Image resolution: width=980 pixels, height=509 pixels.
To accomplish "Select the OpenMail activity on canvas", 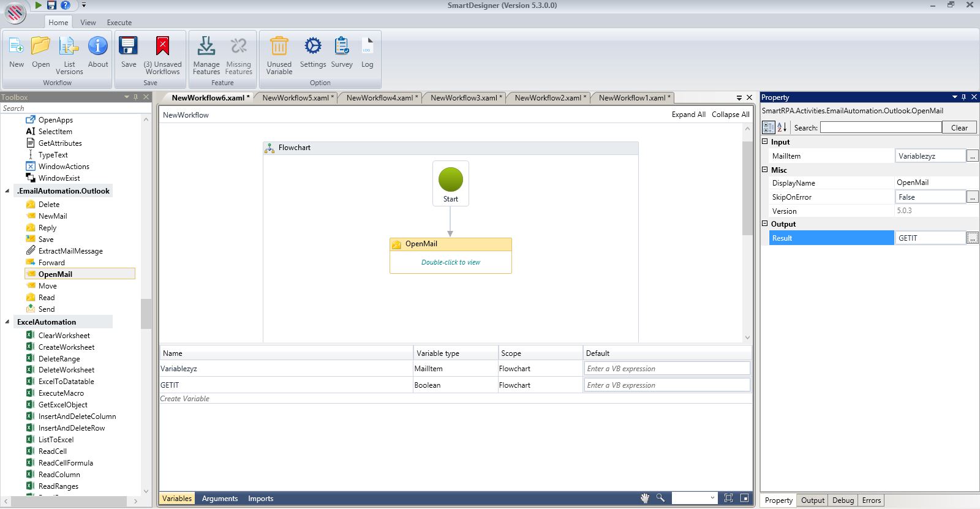I will tap(451, 255).
